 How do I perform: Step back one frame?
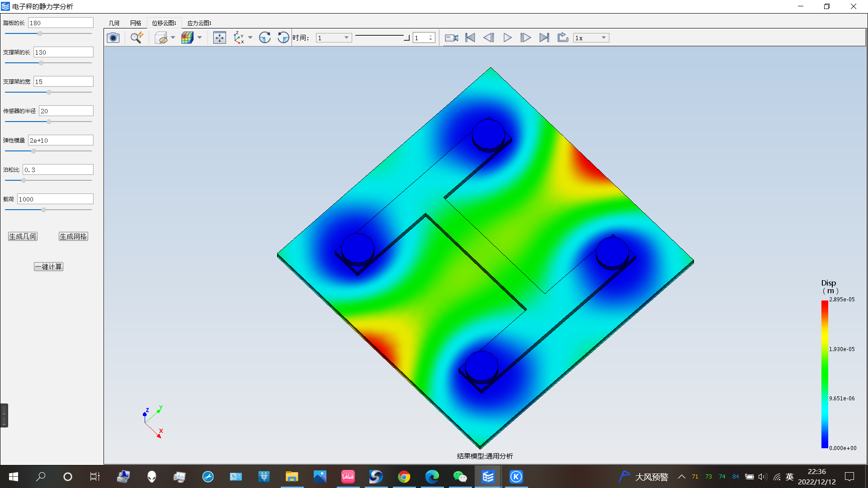click(x=489, y=38)
